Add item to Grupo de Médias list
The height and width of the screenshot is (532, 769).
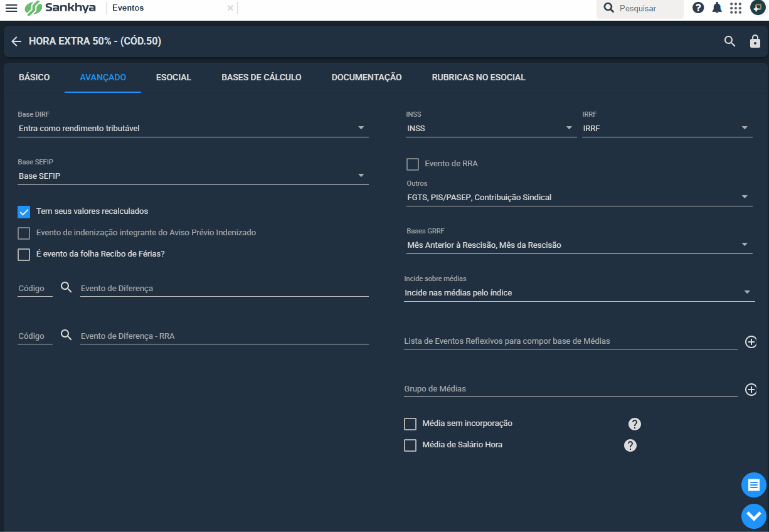[x=751, y=390]
